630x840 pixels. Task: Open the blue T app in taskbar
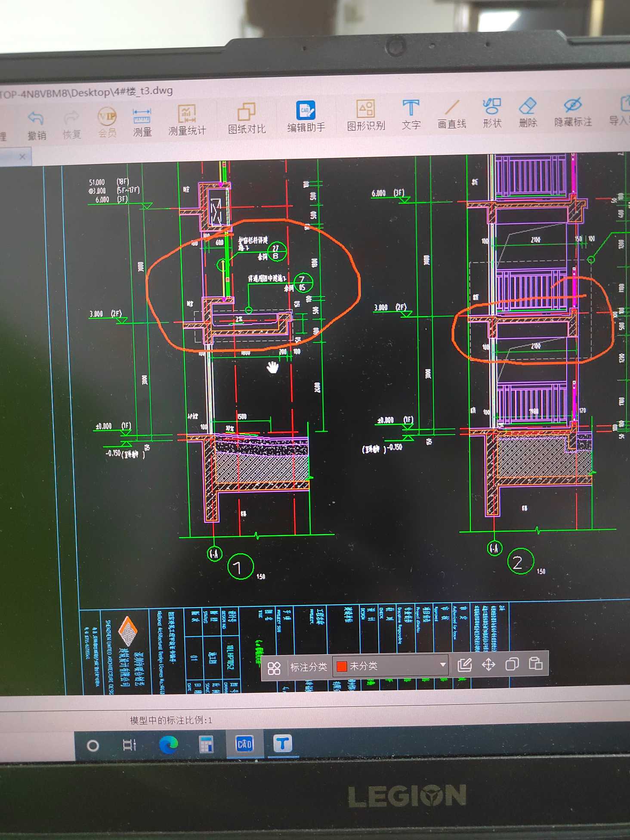tap(282, 743)
